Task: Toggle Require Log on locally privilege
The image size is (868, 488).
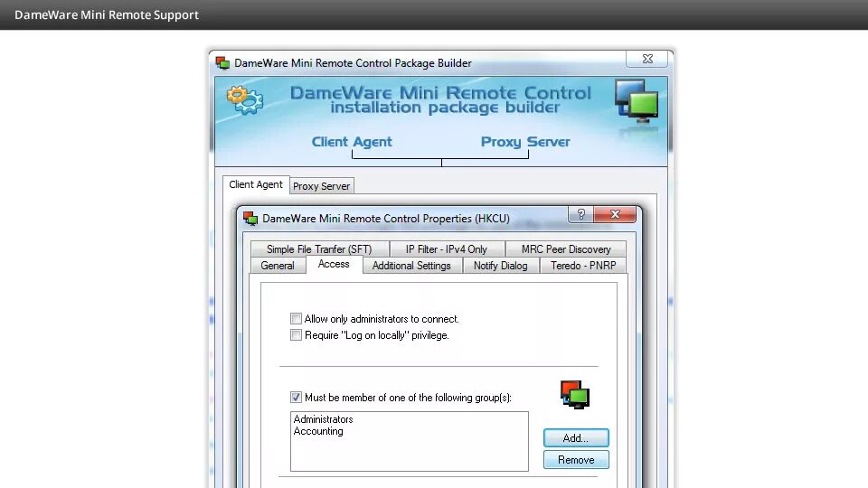Action: (297, 335)
